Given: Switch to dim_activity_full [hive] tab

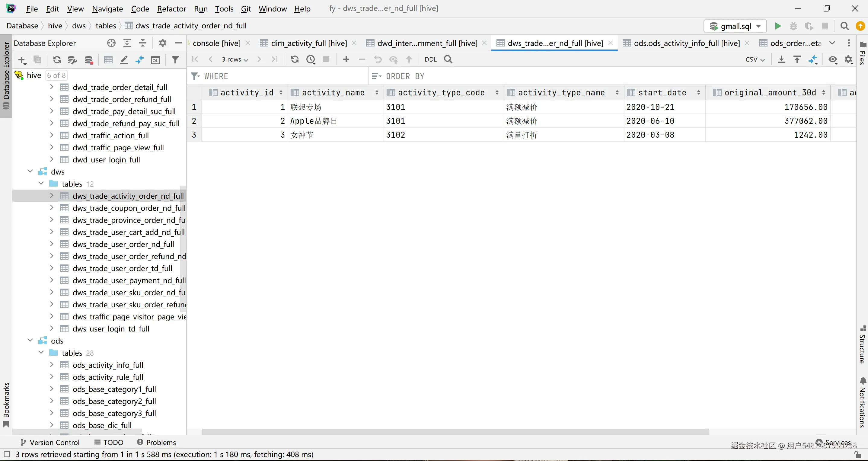Looking at the screenshot, I should point(309,43).
